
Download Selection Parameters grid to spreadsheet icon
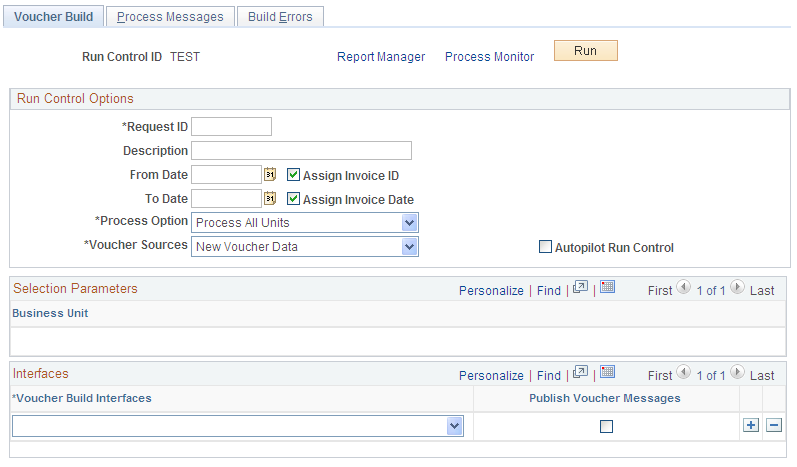click(x=607, y=287)
